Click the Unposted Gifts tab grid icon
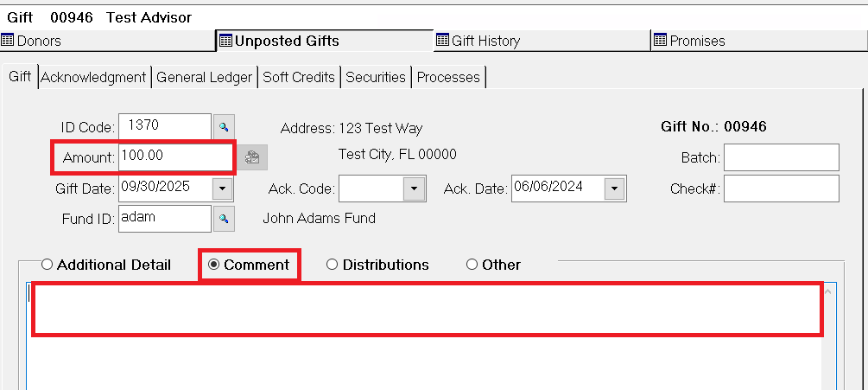Viewport: 868px width, 390px height. [x=225, y=41]
